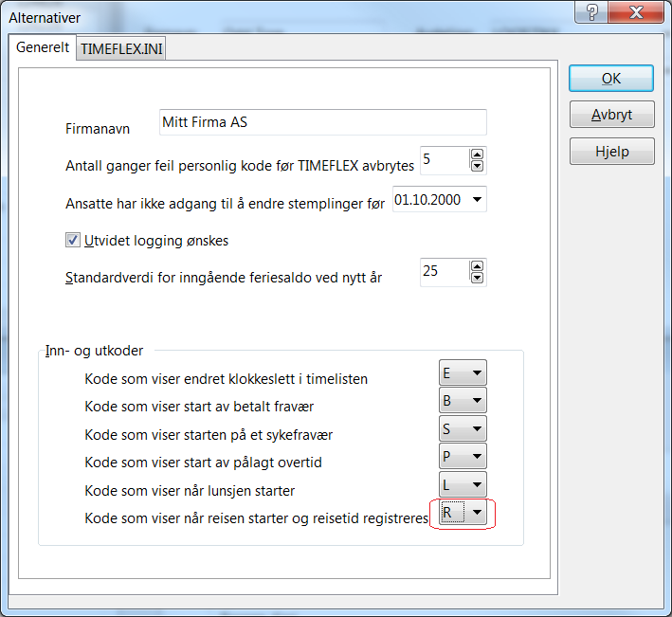The width and height of the screenshot is (672, 617).
Task: Expand the betalt fravær code dropdown
Action: [x=477, y=401]
